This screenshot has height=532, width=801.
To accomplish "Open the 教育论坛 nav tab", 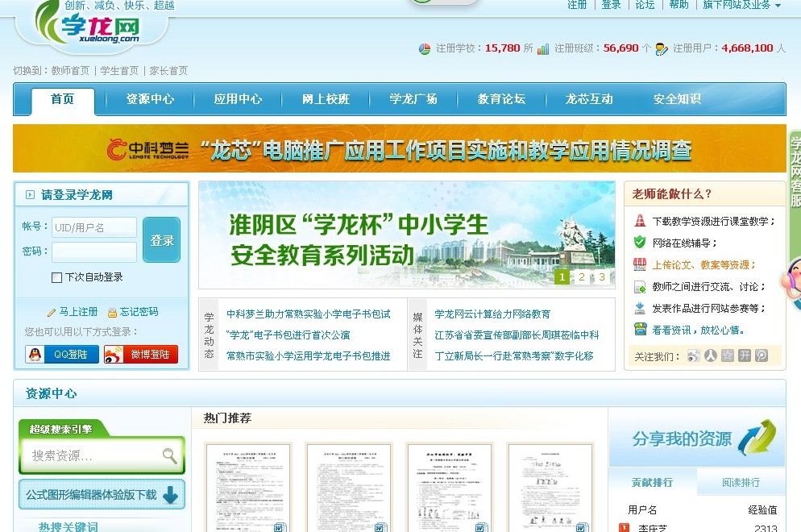I will 502,99.
